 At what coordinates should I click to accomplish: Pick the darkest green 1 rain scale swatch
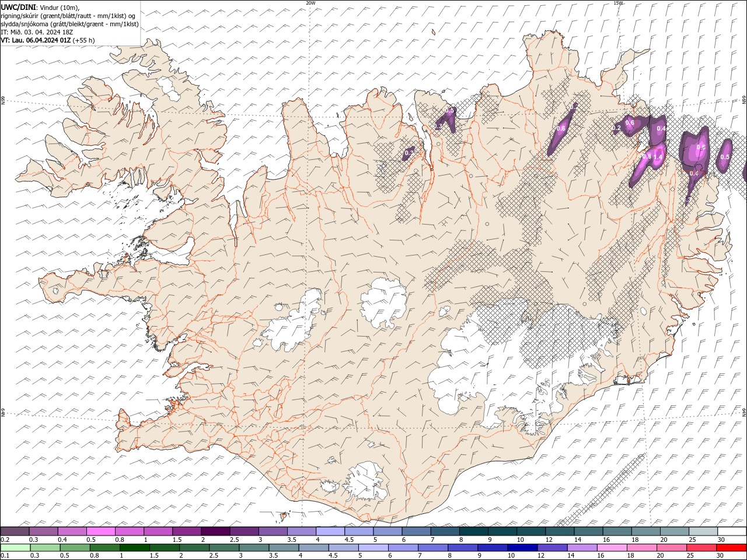[x=135, y=548]
